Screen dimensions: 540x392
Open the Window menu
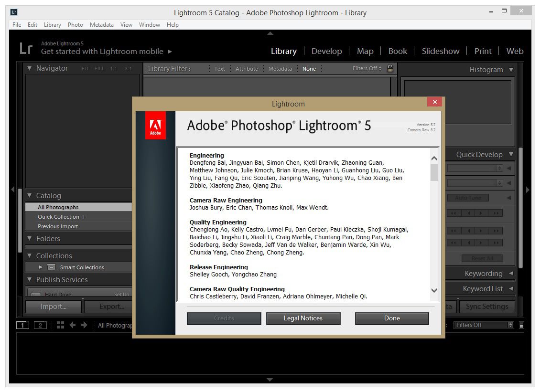click(150, 25)
